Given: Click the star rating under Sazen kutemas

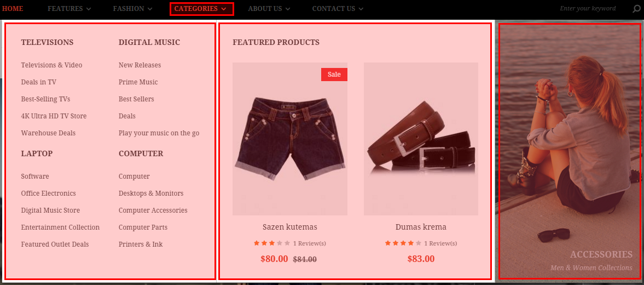Looking at the screenshot, I should 272,243.
